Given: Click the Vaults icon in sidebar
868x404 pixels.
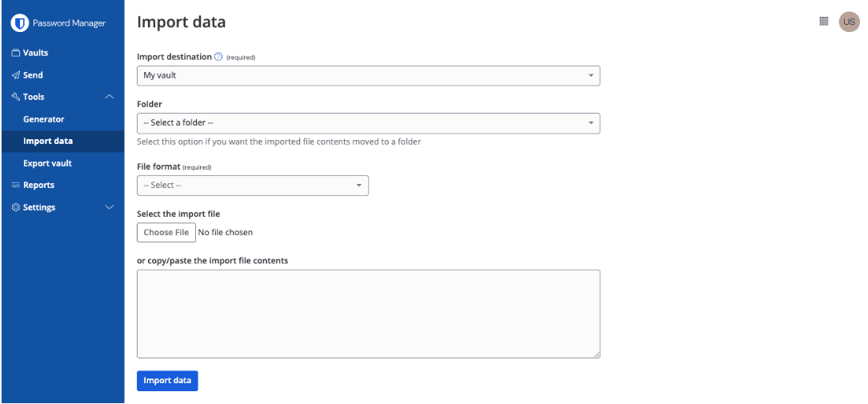Looking at the screenshot, I should click(15, 53).
